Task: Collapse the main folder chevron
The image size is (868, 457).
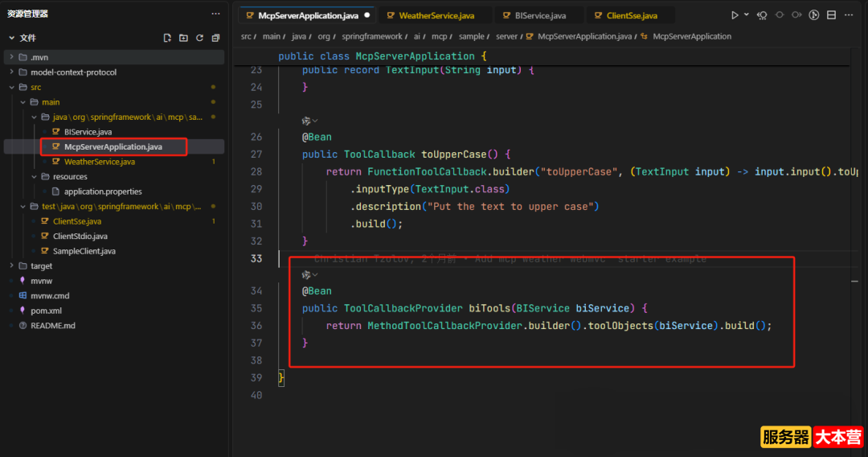Action: [x=23, y=102]
